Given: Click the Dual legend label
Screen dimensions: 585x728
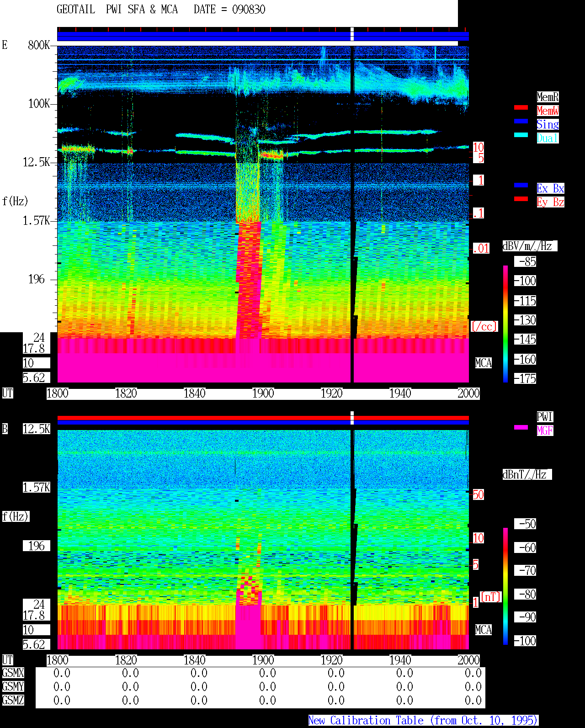Looking at the screenshot, I should click(x=548, y=138).
